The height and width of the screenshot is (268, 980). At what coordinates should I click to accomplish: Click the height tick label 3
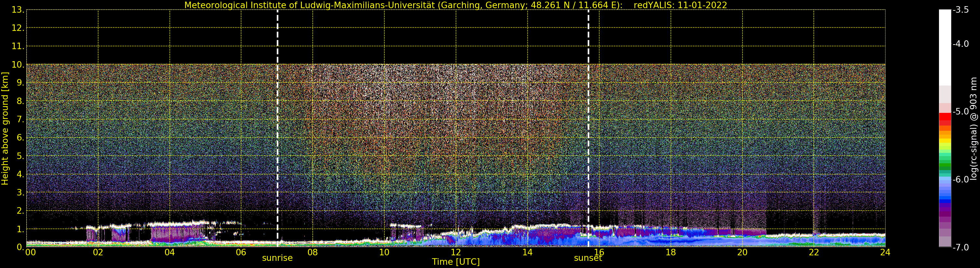click(20, 192)
